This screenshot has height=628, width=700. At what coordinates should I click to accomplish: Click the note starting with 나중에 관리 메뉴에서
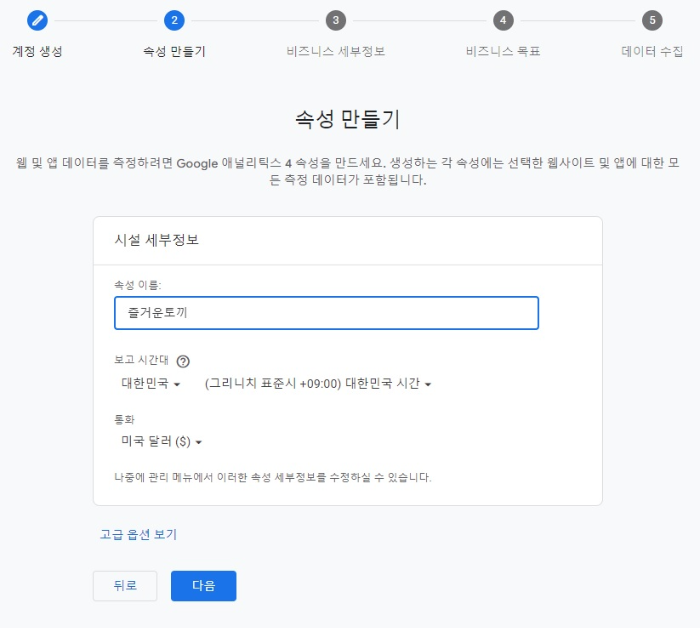coord(273,477)
